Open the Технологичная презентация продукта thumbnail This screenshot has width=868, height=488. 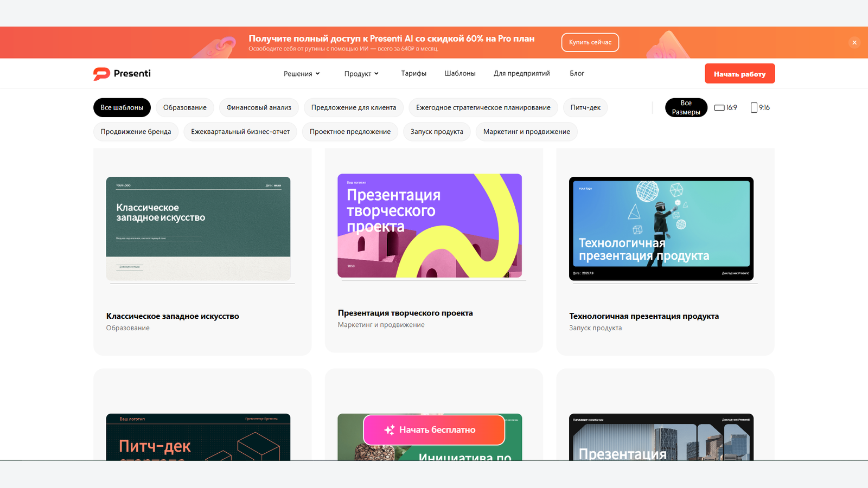coord(661,229)
